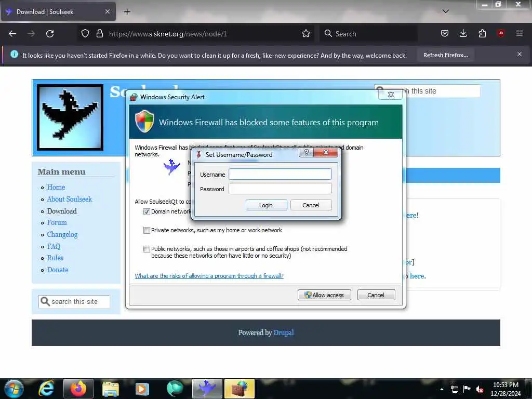Switch to Windows Firewall taskbar icon
Image resolution: width=532 pixels, height=399 pixels.
(239, 389)
